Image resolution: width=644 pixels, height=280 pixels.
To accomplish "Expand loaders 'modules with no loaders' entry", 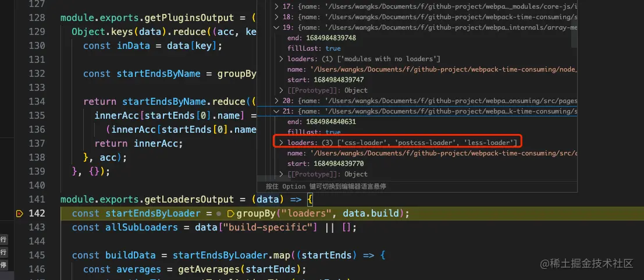I will pyautogui.click(x=282, y=59).
